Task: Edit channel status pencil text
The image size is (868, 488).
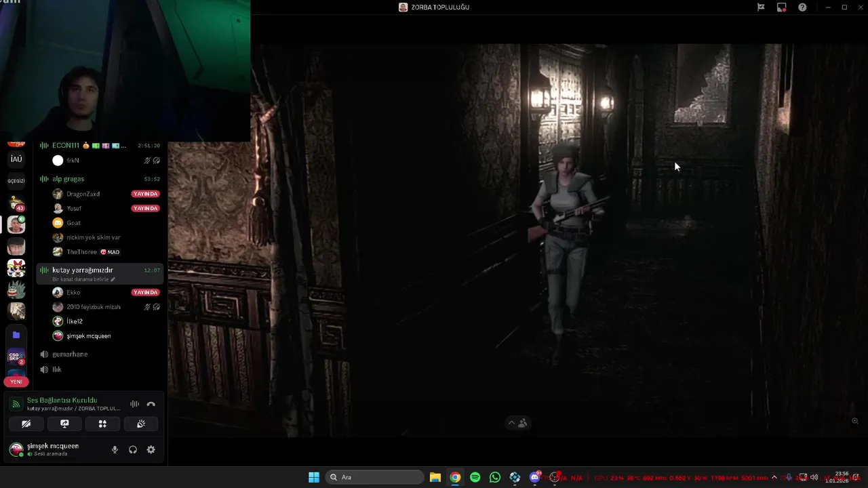Action: [x=83, y=279]
